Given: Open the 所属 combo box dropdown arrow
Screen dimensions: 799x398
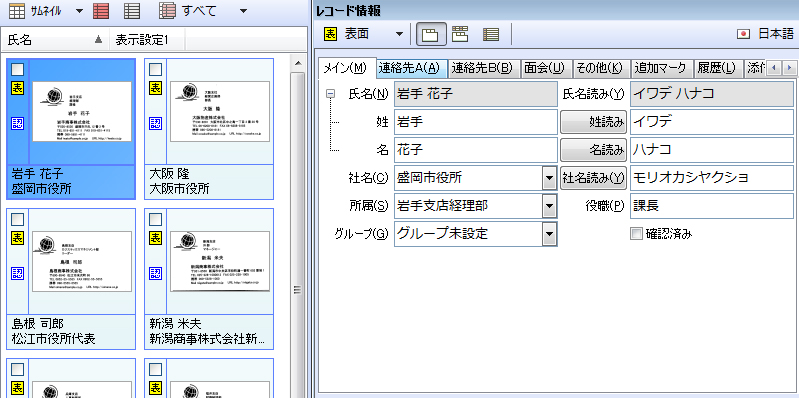Looking at the screenshot, I should (549, 206).
